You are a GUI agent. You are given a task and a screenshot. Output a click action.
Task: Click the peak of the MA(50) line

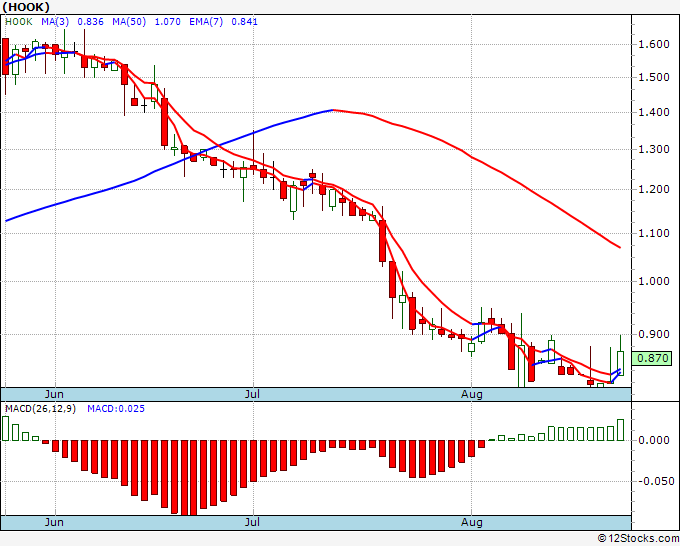pos(332,110)
